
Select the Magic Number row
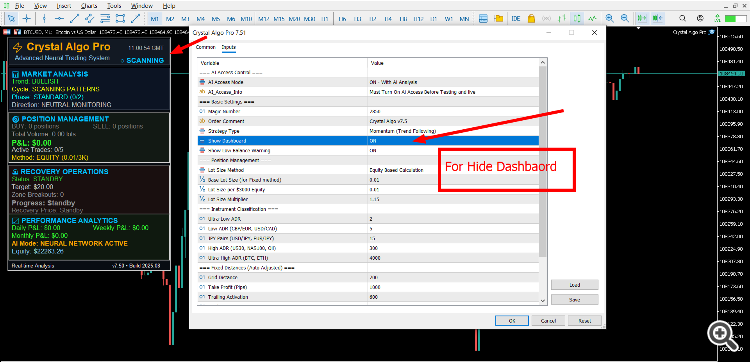[x=368, y=111]
